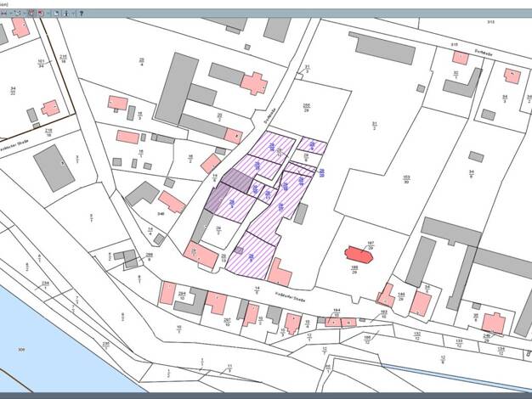
Task: Click the pink building on parcel 144/29
Action: (x=385, y=295)
